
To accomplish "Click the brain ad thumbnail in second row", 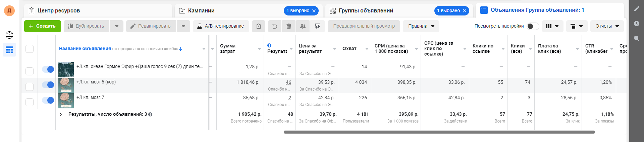I will pos(66,85).
